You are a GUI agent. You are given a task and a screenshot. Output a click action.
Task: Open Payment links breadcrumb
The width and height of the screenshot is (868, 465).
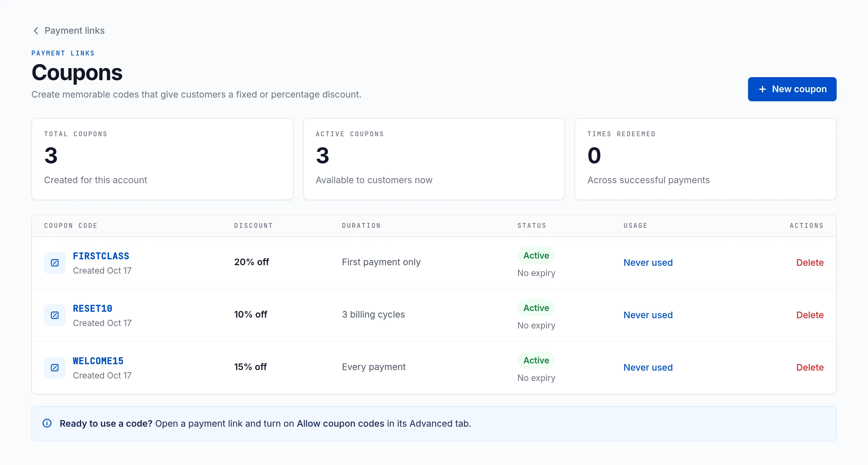tap(74, 31)
